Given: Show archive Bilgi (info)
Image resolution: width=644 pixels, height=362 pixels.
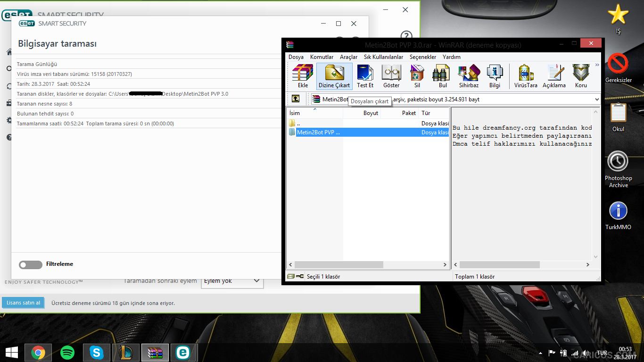Looking at the screenshot, I should coord(495,76).
